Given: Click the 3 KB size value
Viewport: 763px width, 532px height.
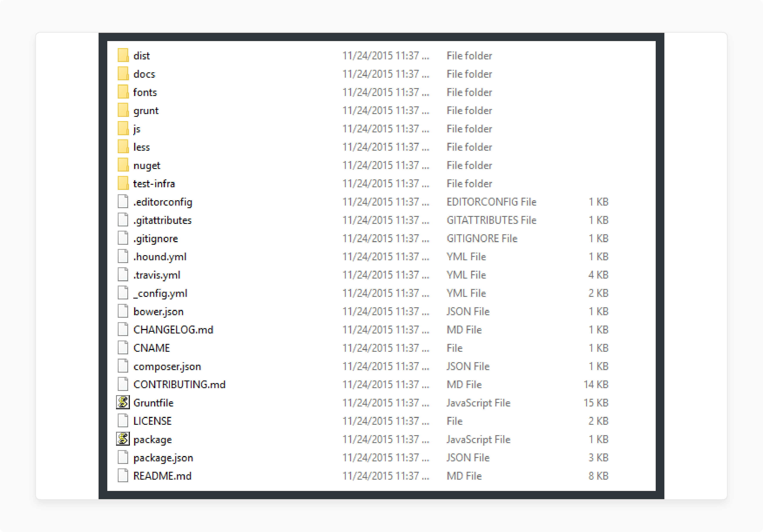Looking at the screenshot, I should point(598,457).
